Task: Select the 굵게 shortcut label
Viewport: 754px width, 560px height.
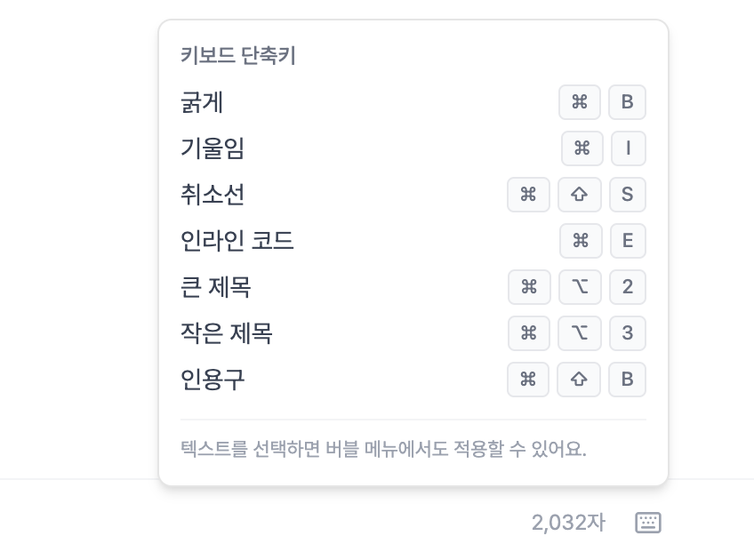Action: pos(202,102)
